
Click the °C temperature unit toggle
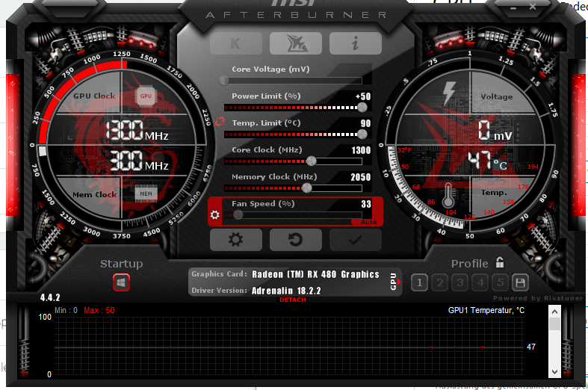click(500, 165)
